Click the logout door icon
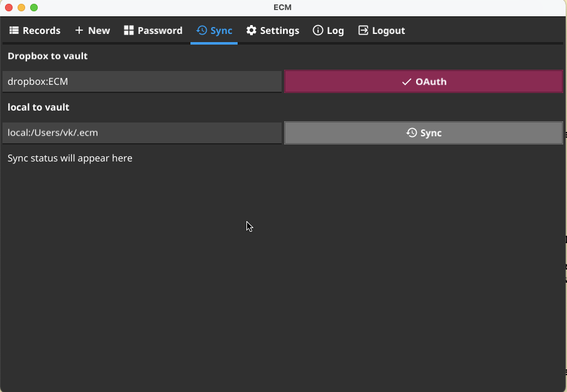 363,30
